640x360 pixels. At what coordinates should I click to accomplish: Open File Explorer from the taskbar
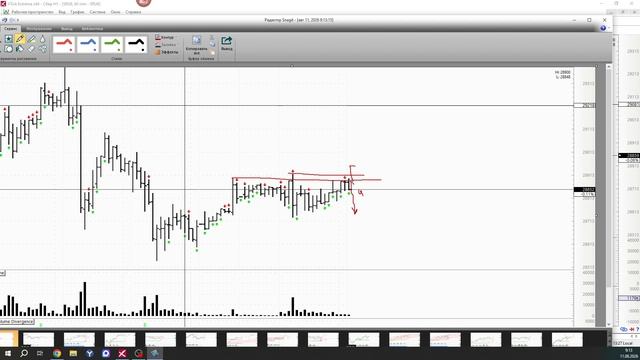tap(73, 353)
